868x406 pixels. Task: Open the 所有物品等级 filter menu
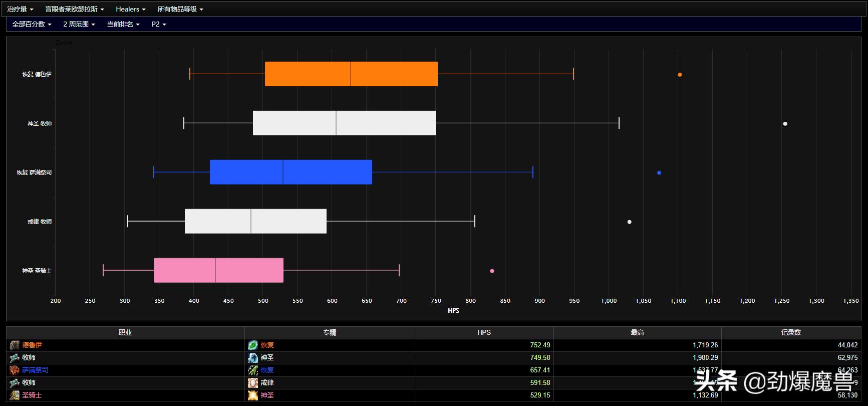(x=180, y=9)
